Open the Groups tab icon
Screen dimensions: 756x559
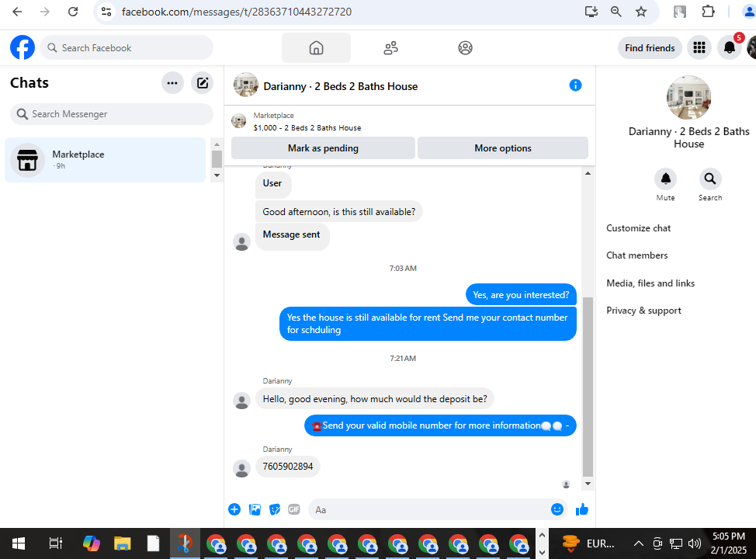(465, 48)
